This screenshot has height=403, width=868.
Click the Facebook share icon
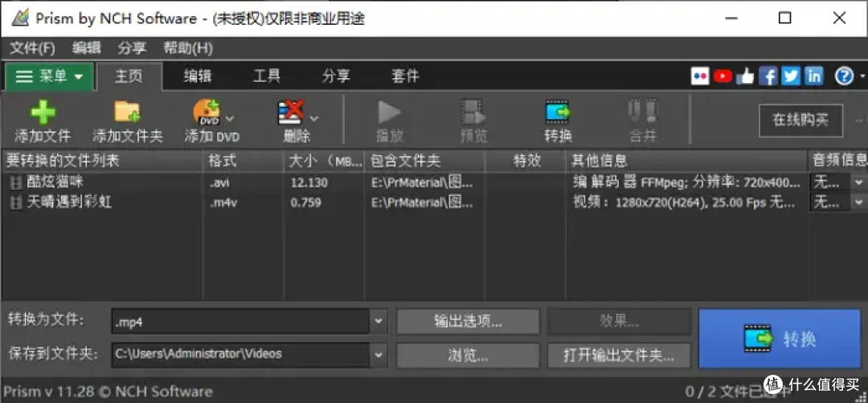pyautogui.click(x=768, y=76)
